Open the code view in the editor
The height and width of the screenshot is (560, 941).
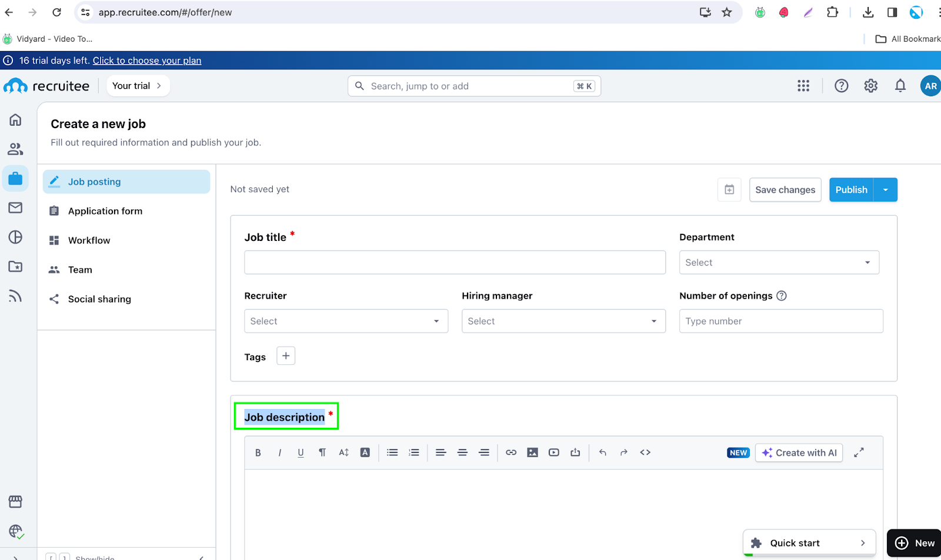(645, 452)
